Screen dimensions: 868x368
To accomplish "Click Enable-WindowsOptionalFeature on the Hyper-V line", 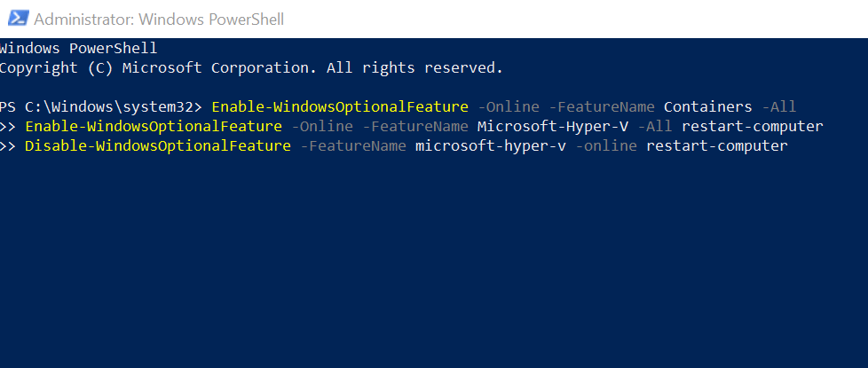I will 154,127.
